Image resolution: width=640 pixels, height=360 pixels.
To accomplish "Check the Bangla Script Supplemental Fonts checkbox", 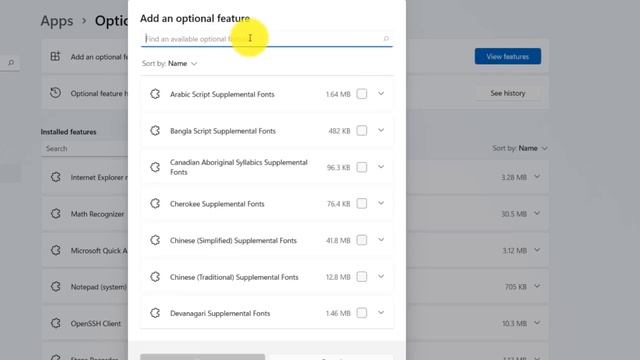I will (x=362, y=131).
